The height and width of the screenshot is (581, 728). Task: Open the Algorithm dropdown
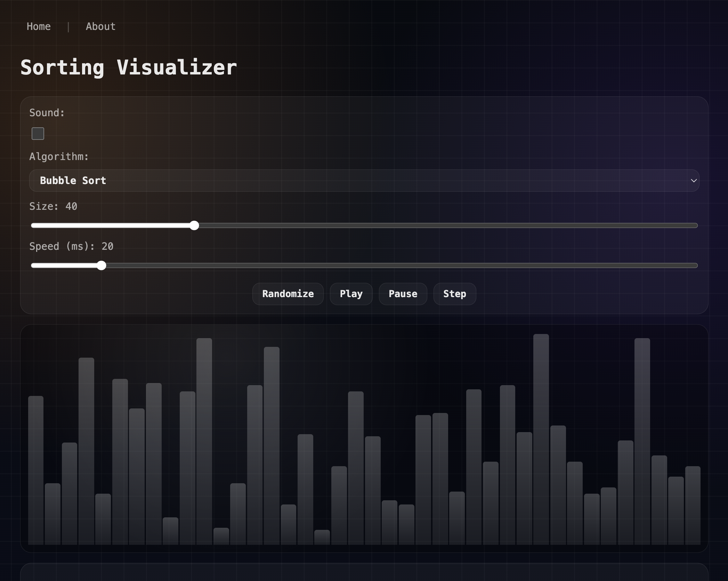364,181
